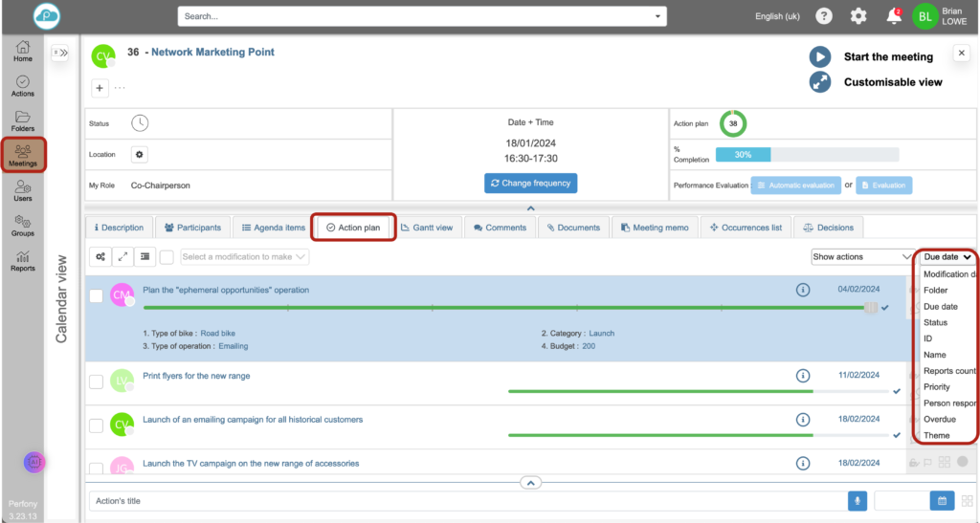Open info icon for Print flyers action
This screenshot has width=980, height=523.
pos(803,377)
